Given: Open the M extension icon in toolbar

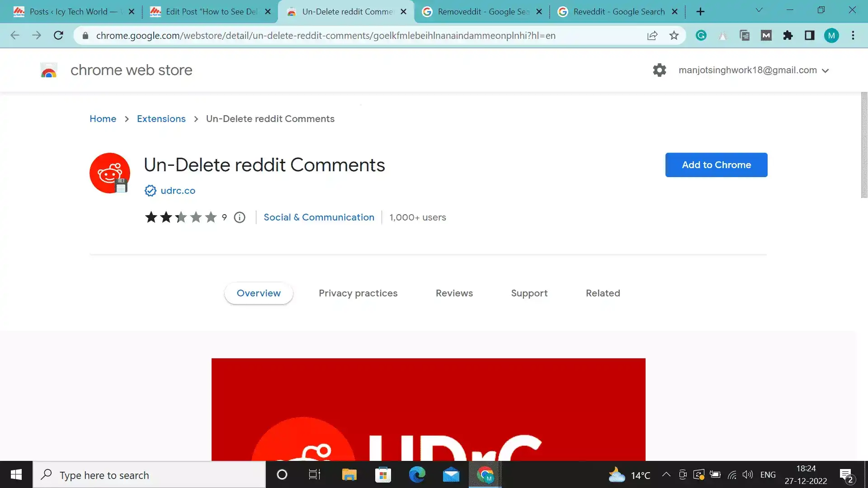Looking at the screenshot, I should (766, 35).
